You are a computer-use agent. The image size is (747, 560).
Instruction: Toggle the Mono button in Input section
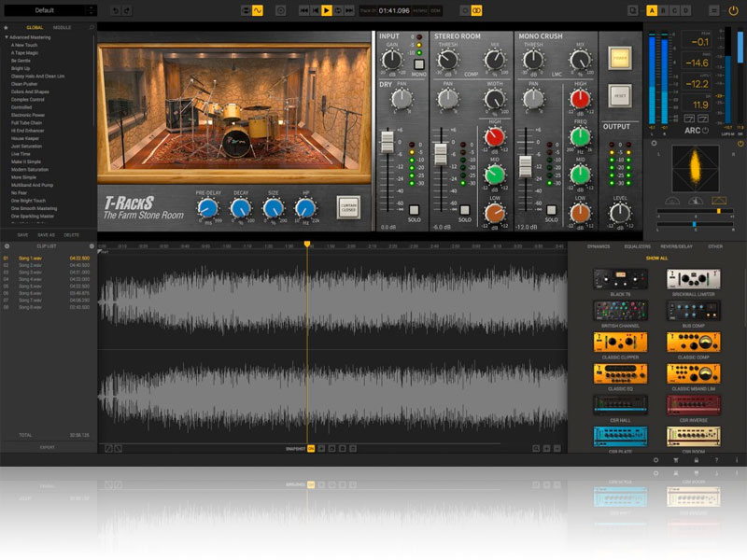click(418, 65)
